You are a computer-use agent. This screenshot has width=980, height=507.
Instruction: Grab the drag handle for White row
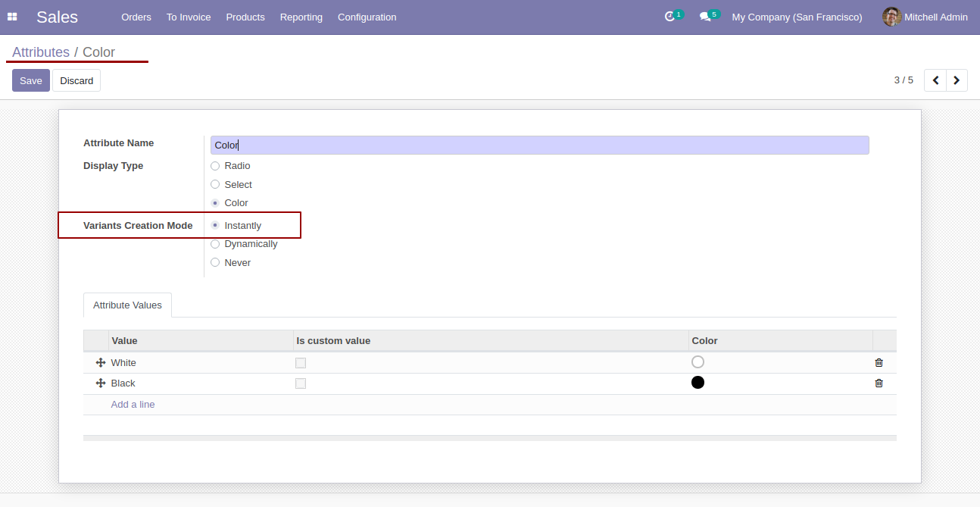[100, 363]
